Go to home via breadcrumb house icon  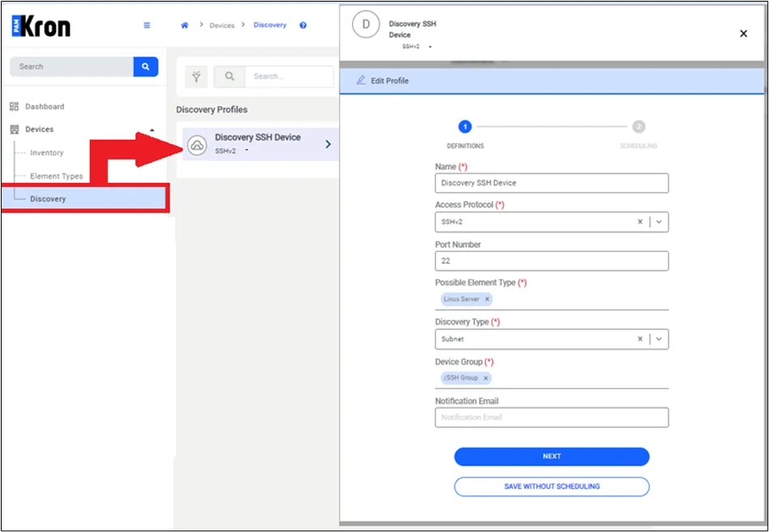click(x=185, y=25)
